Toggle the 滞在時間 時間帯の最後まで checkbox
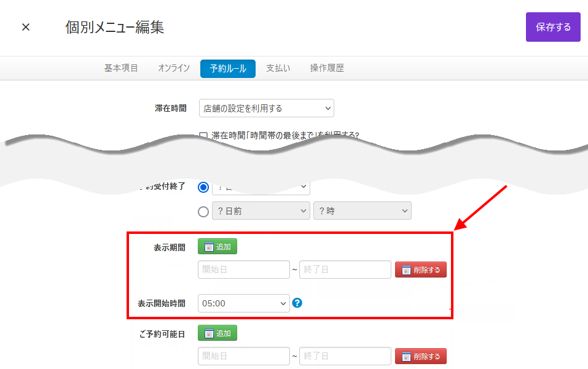This screenshot has width=588, height=369. (203, 135)
